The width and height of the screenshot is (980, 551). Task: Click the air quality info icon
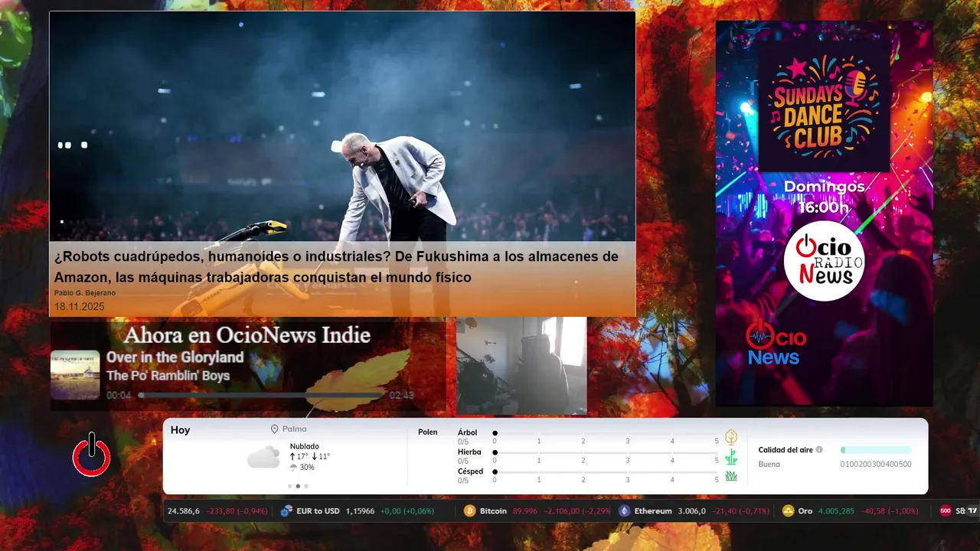point(819,450)
